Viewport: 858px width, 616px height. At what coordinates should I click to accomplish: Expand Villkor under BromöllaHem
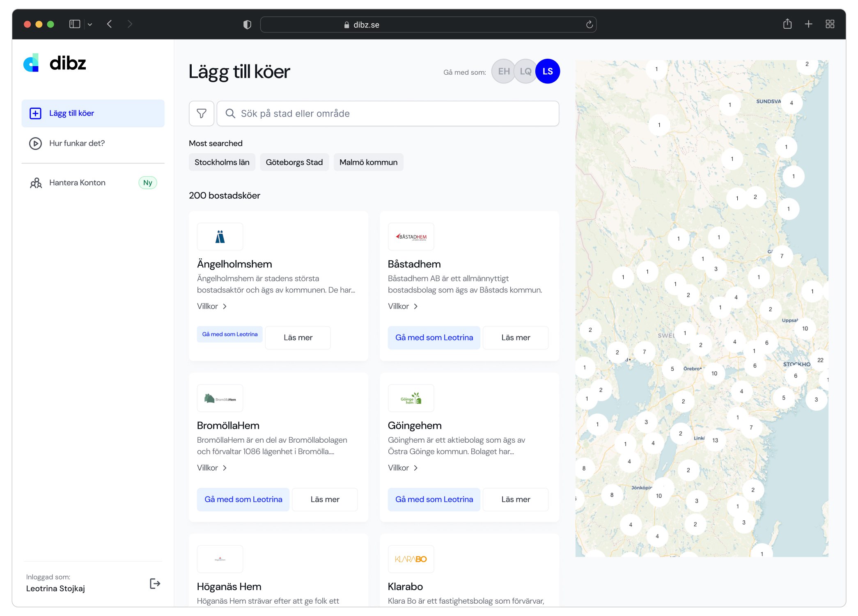pyautogui.click(x=212, y=468)
